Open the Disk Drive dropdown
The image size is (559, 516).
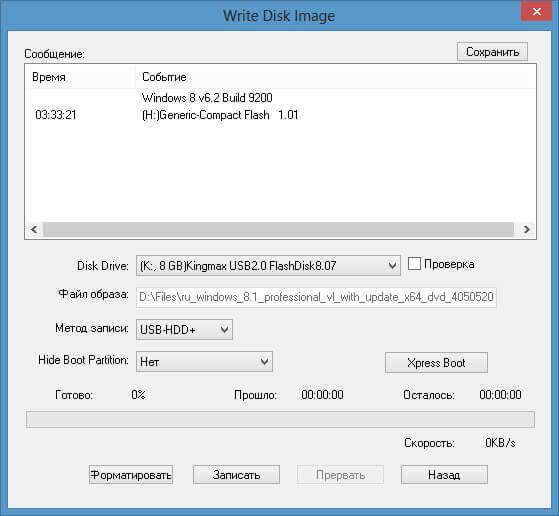point(268,266)
